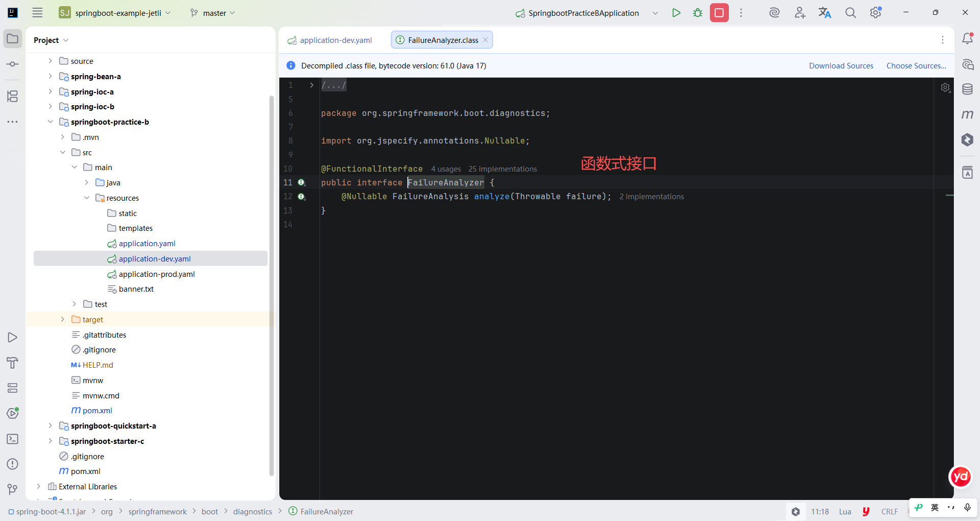This screenshot has width=980, height=521.
Task: Expand the folded comment on line 1
Action: (311, 85)
